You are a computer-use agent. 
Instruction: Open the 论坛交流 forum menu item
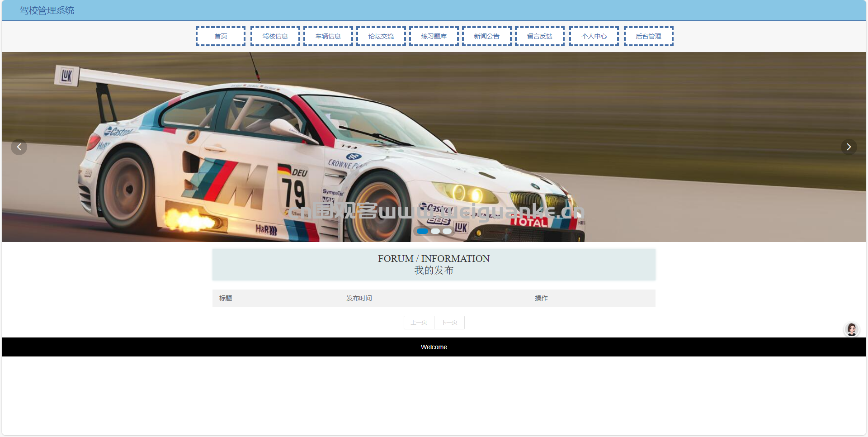(381, 36)
